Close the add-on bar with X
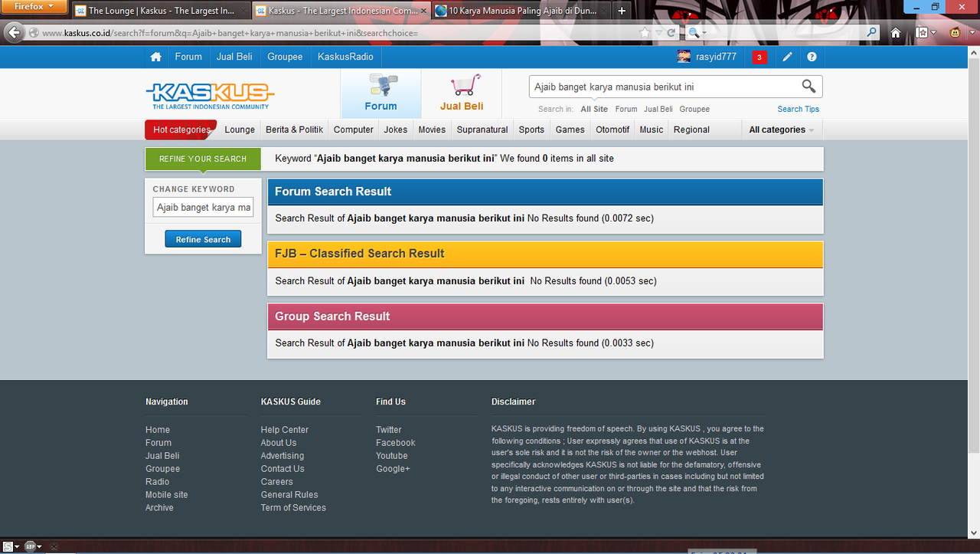 pyautogui.click(x=54, y=546)
